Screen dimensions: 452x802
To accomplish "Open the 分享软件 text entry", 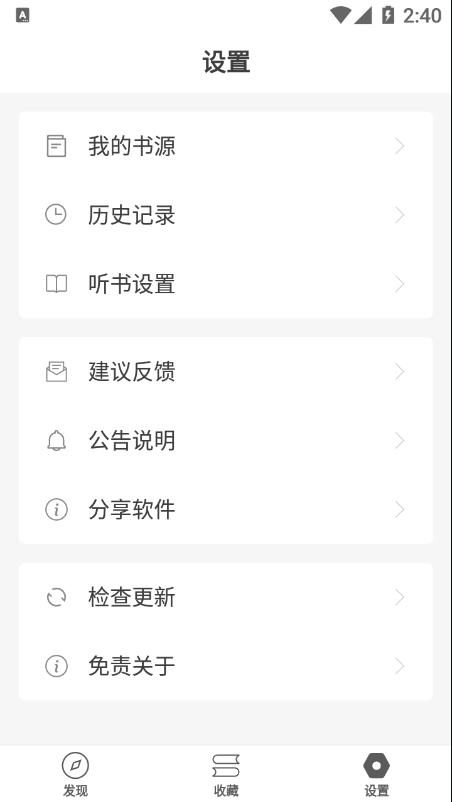I will (132, 510).
